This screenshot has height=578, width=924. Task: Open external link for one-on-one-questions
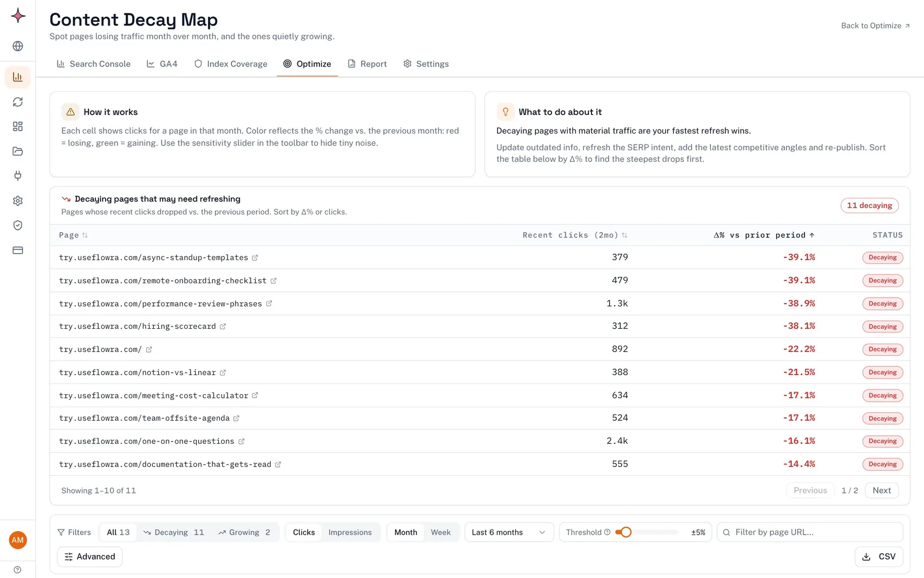(241, 442)
